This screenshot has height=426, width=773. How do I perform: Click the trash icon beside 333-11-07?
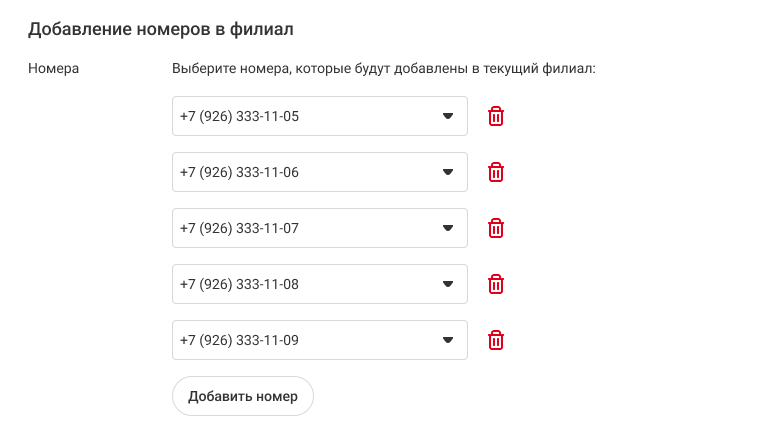pyautogui.click(x=495, y=228)
